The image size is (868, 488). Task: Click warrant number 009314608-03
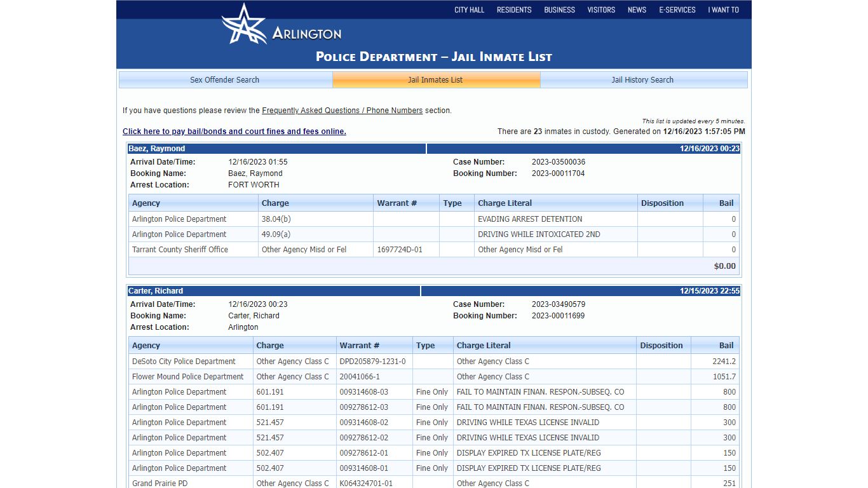coord(364,392)
